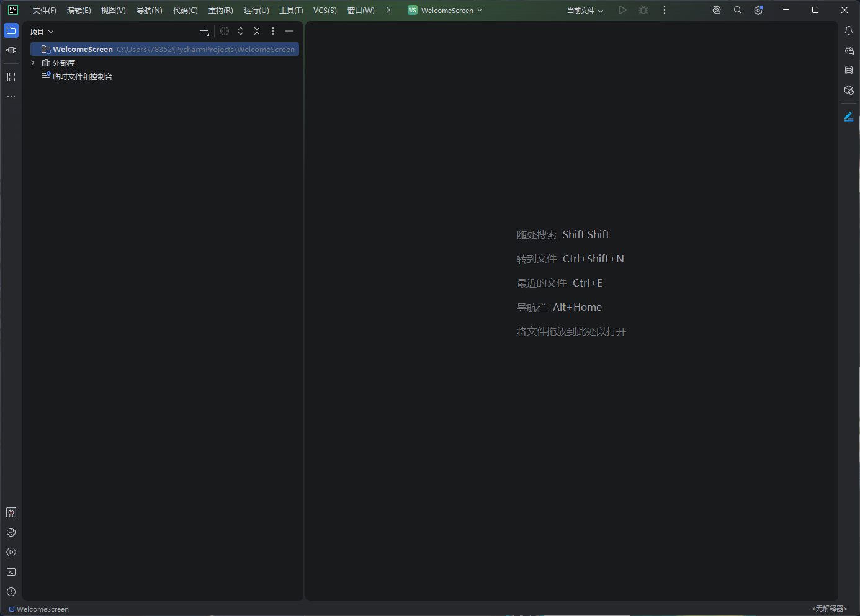The image size is (860, 616).
Task: Select opened file crosshair icon
Action: 225,31
